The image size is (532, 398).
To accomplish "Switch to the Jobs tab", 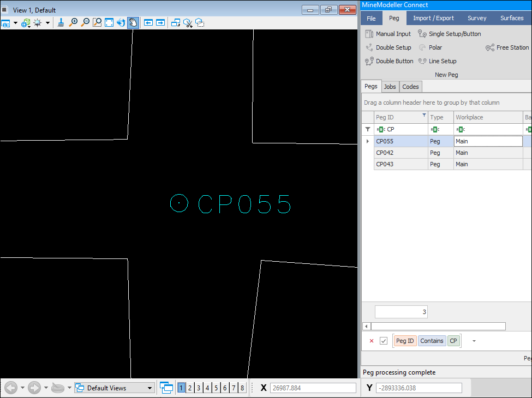I will (390, 86).
